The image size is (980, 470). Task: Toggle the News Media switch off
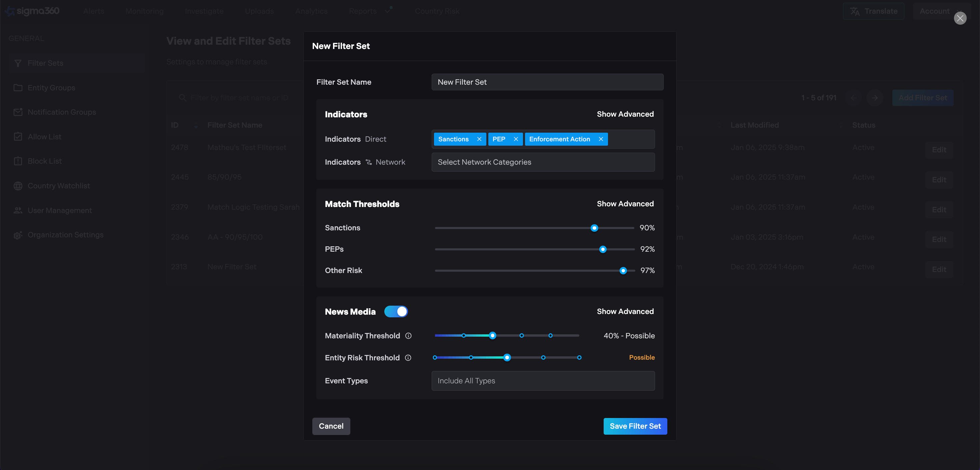pyautogui.click(x=396, y=312)
